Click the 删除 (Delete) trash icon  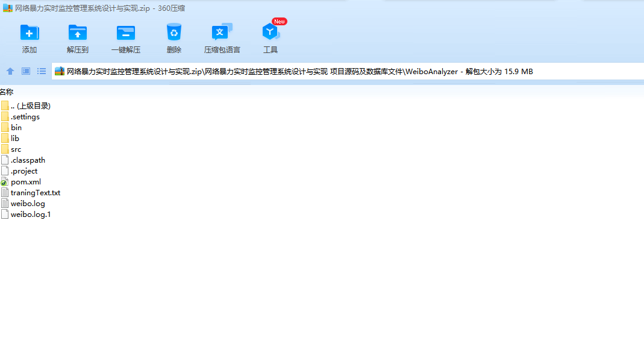[174, 32]
